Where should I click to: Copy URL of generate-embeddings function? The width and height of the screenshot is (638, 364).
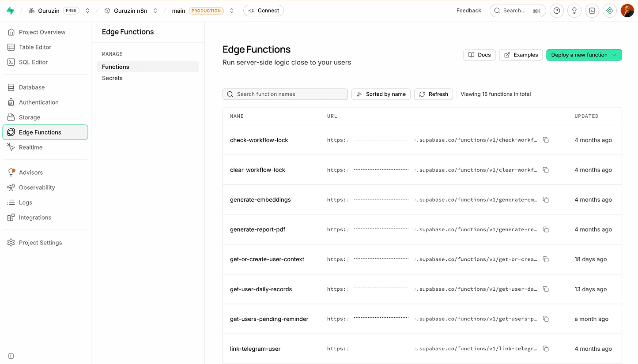pos(546,200)
